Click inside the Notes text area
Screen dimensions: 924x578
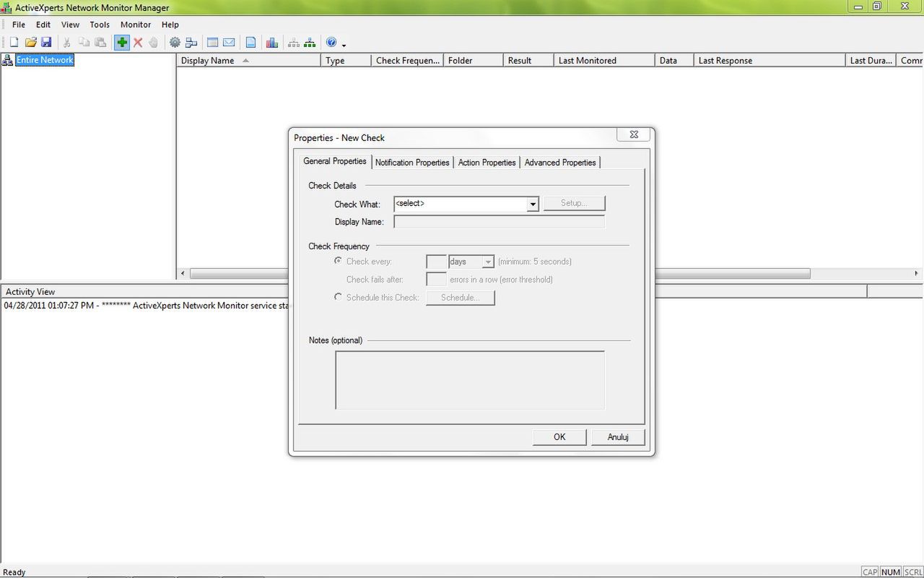tap(470, 380)
